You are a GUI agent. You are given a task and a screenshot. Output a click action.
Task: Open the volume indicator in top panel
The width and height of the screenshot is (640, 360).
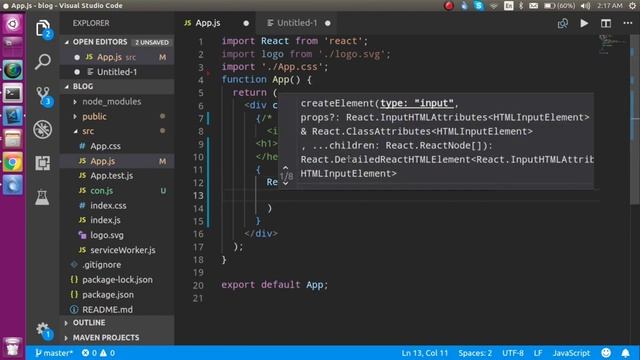coord(585,5)
